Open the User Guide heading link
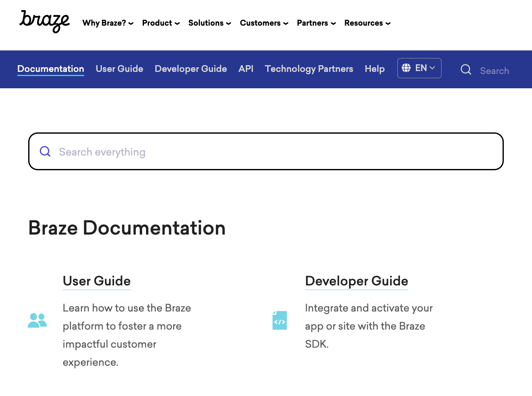 pos(97,281)
